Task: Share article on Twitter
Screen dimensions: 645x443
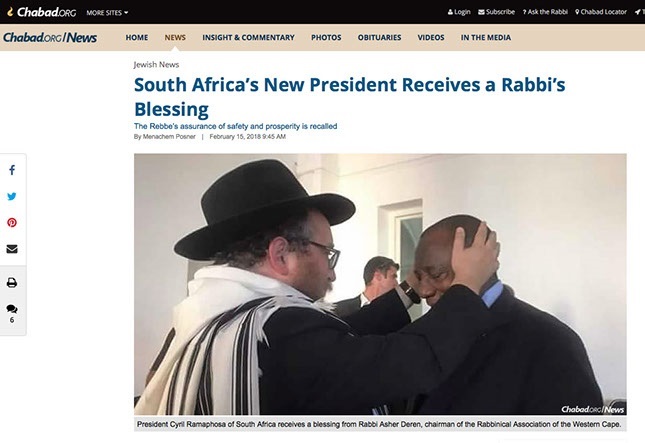Action: tap(12, 196)
